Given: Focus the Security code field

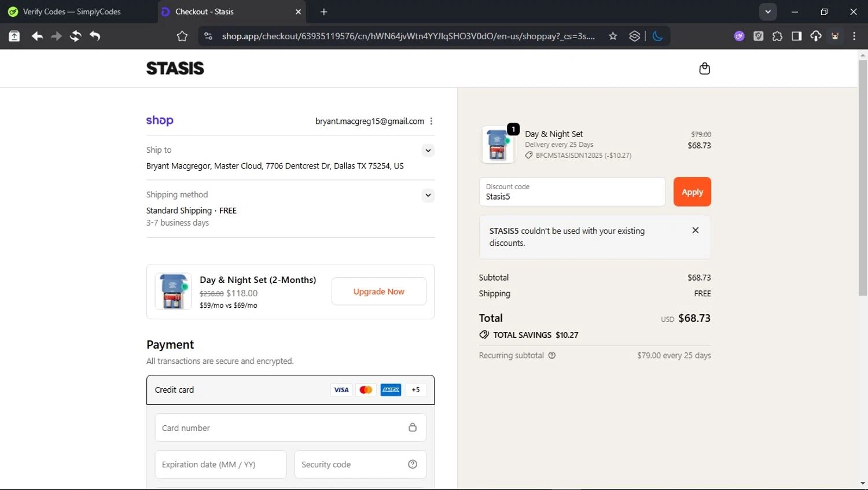Looking at the screenshot, I should coord(361,465).
